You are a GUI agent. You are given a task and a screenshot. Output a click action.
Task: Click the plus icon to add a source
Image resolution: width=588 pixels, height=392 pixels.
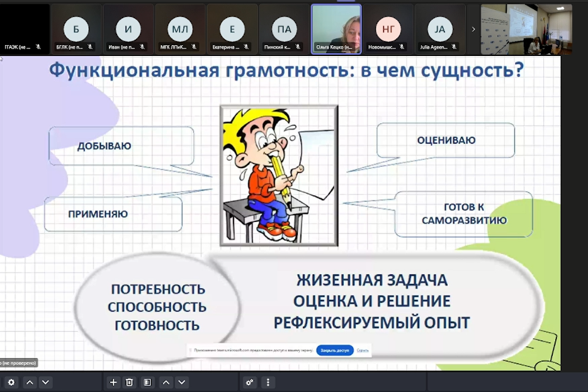click(113, 382)
